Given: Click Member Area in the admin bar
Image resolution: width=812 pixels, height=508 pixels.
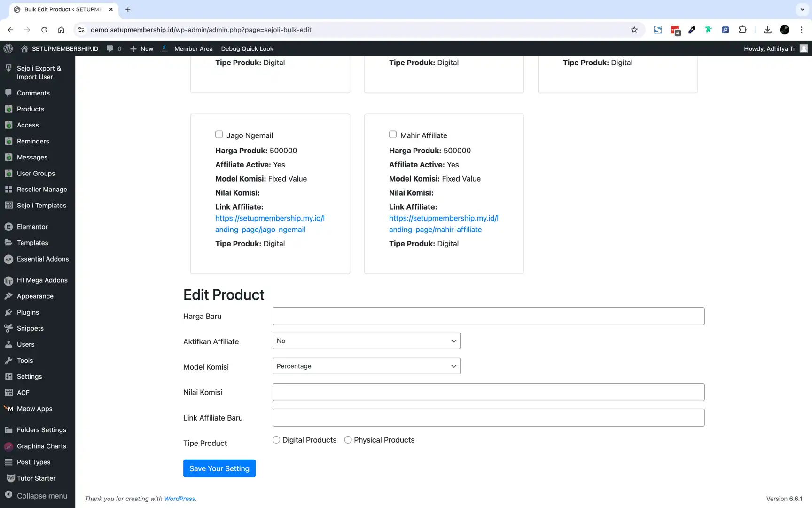Looking at the screenshot, I should (193, 48).
